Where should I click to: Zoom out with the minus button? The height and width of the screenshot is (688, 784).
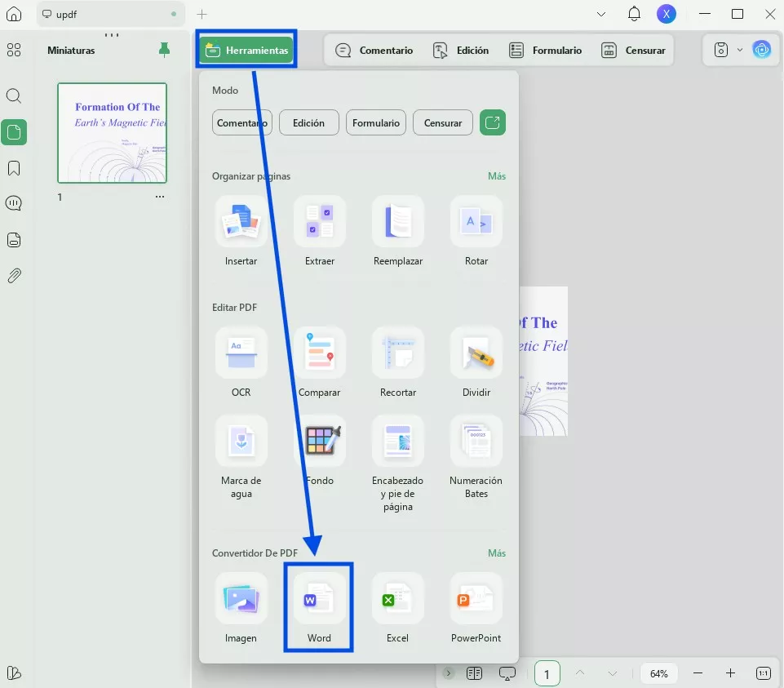click(x=698, y=673)
